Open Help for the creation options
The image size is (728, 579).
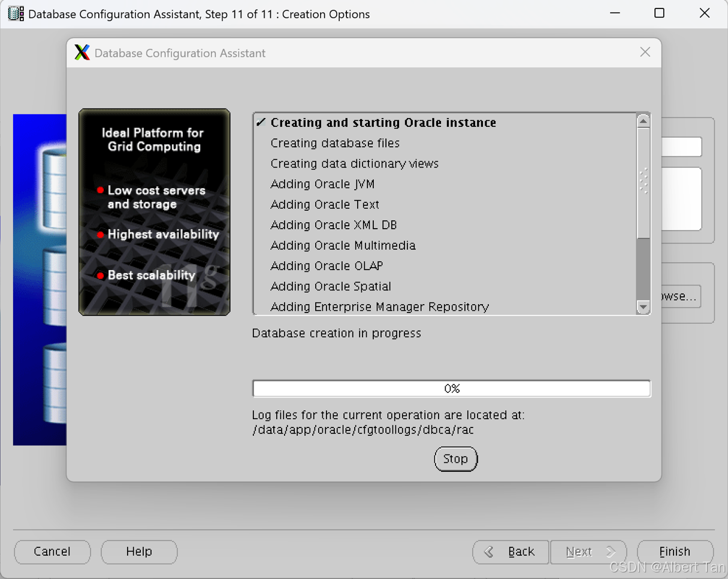(x=139, y=551)
